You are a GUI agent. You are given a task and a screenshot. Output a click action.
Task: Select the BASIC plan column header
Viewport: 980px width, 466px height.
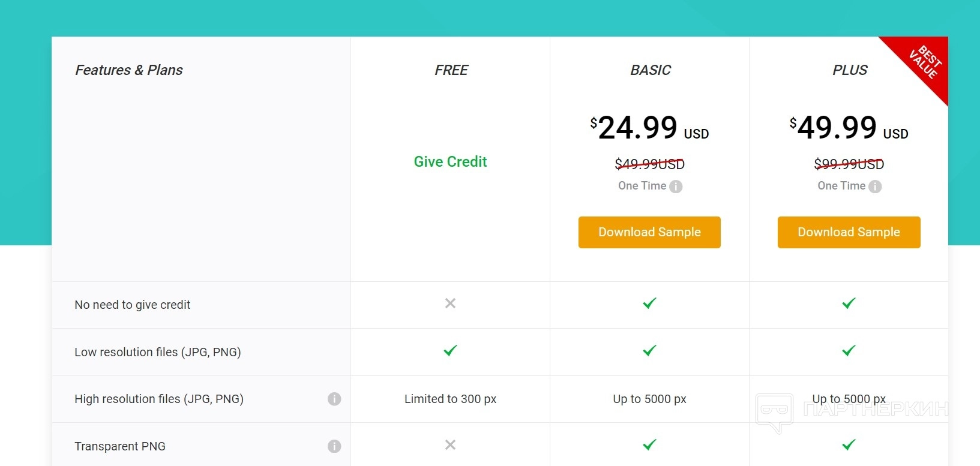pyautogui.click(x=651, y=70)
